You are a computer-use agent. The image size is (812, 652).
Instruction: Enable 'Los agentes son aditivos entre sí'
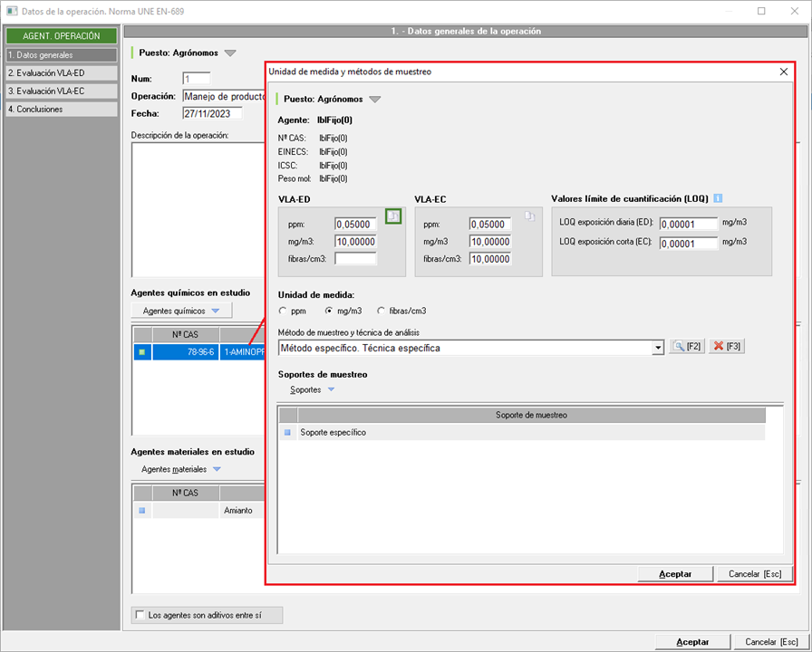[140, 616]
